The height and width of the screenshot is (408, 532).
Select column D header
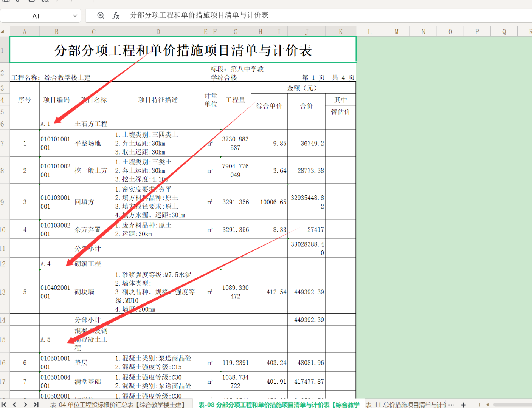click(158, 32)
